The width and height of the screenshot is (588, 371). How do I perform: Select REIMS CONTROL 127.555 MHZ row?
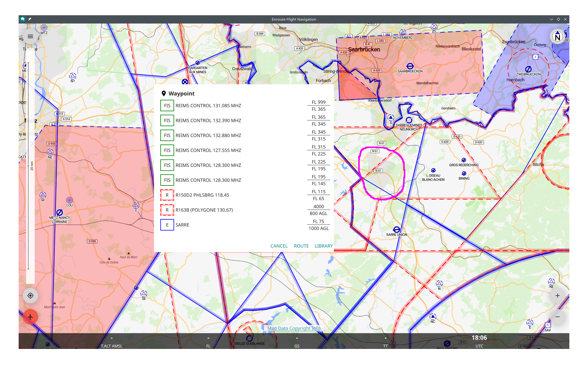tap(245, 150)
